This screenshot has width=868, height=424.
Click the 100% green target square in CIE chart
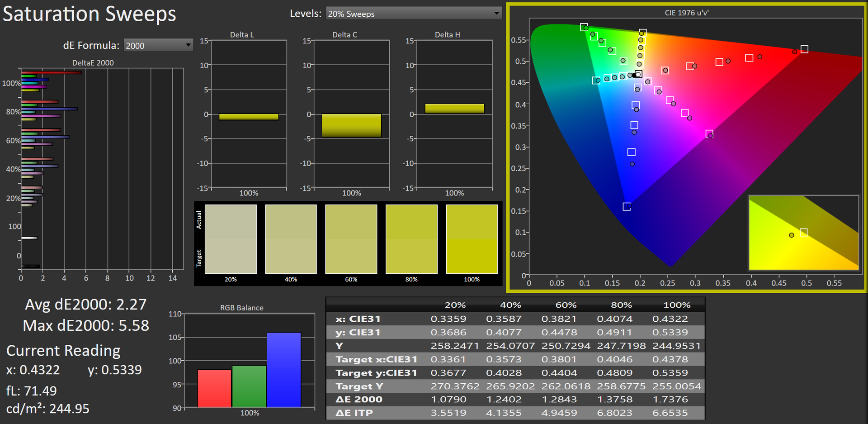coord(584,27)
